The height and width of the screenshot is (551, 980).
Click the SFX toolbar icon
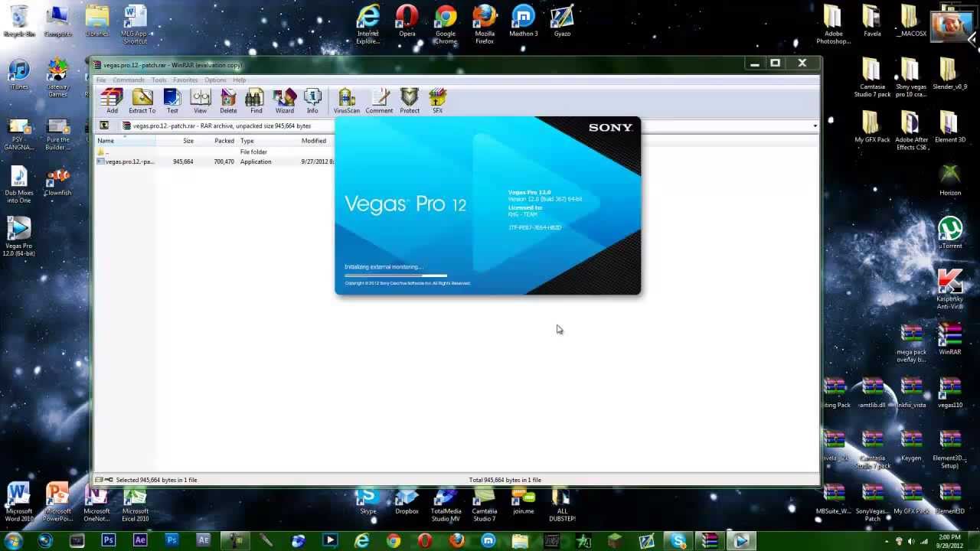pyautogui.click(x=437, y=101)
